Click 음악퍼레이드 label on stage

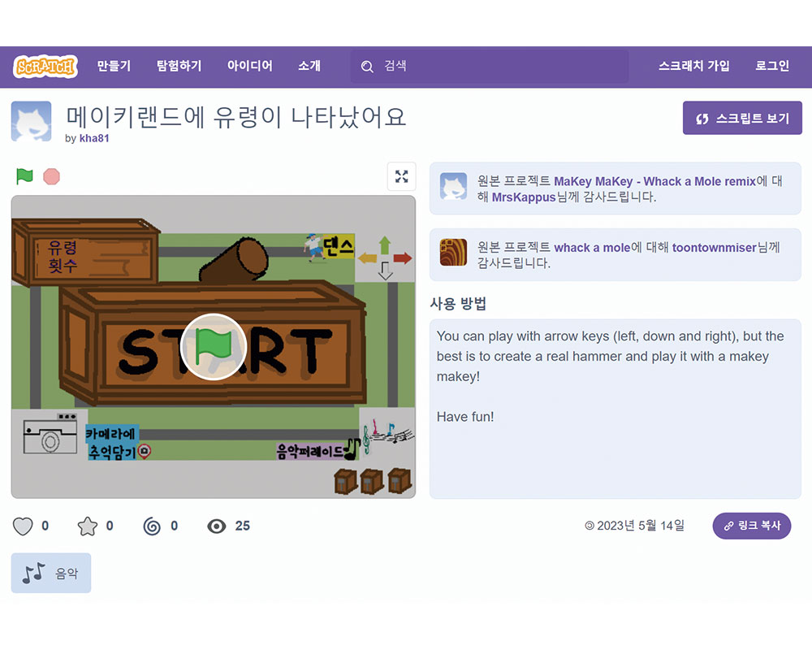309,451
